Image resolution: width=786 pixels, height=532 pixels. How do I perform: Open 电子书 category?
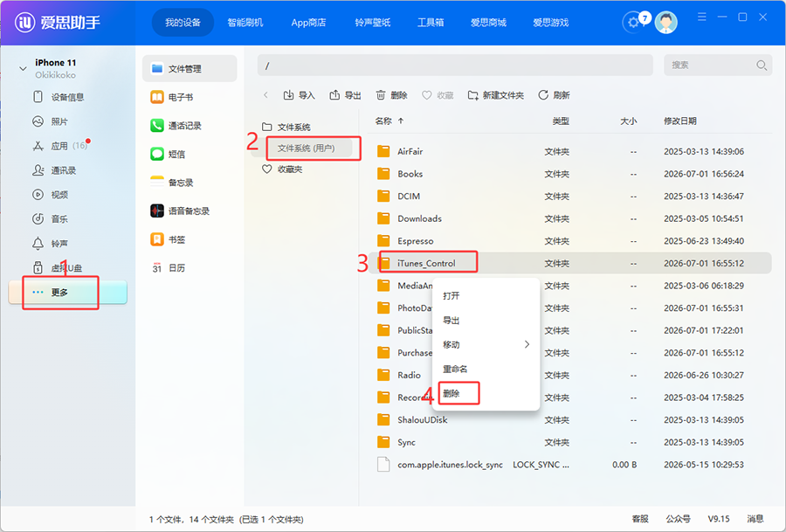tap(172, 97)
